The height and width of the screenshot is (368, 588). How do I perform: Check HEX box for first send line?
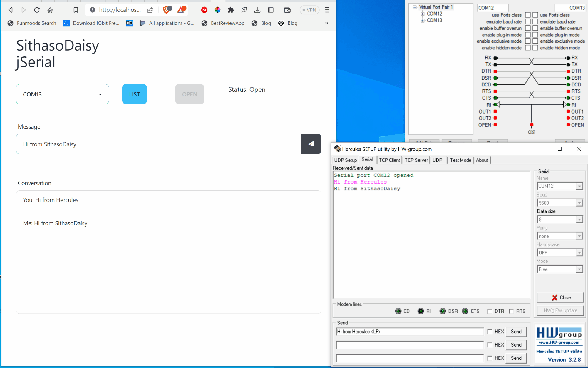coord(490,332)
